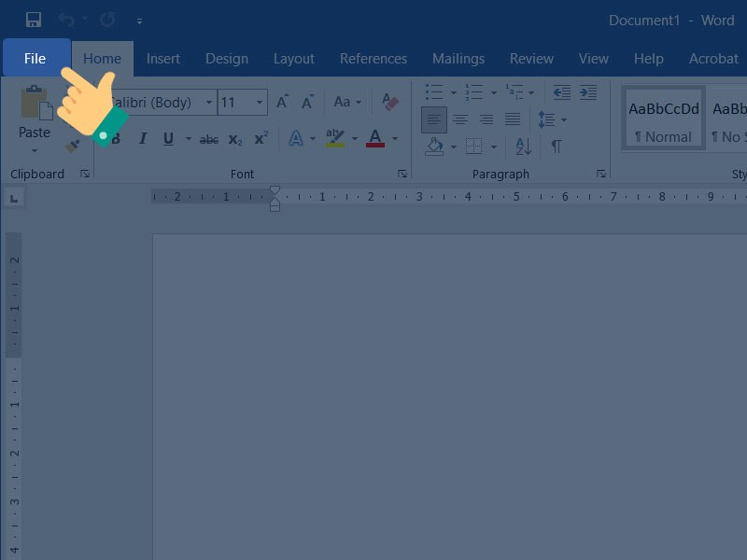Click the Increase Font Size icon

coord(283,102)
